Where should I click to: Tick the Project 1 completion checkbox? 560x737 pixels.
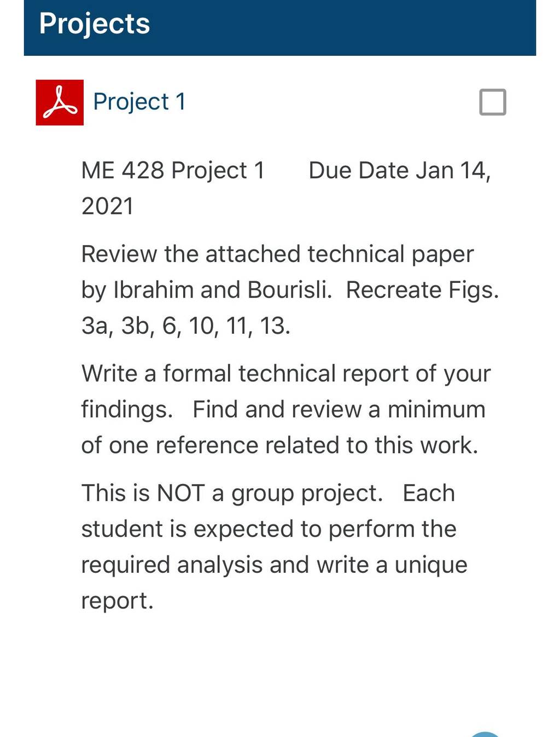coord(493,102)
